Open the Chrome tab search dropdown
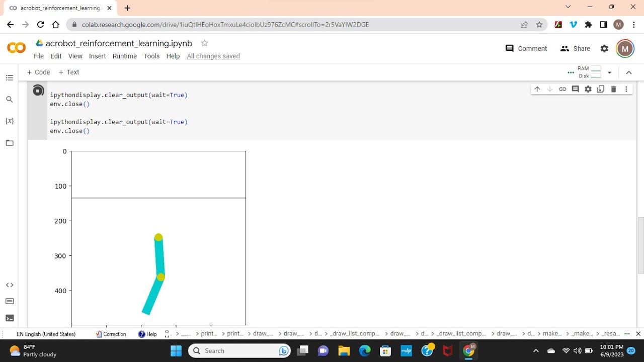Image resolution: width=644 pixels, height=362 pixels. (568, 7)
